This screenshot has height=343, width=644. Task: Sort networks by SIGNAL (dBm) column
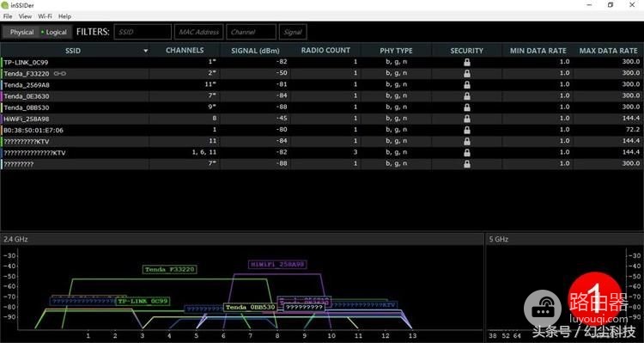pyautogui.click(x=255, y=51)
